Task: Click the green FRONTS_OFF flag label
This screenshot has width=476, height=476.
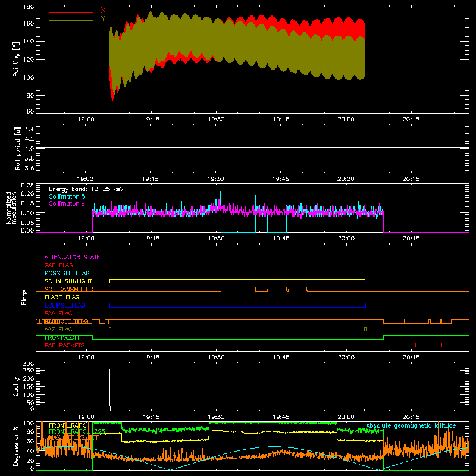Action: coord(62,337)
